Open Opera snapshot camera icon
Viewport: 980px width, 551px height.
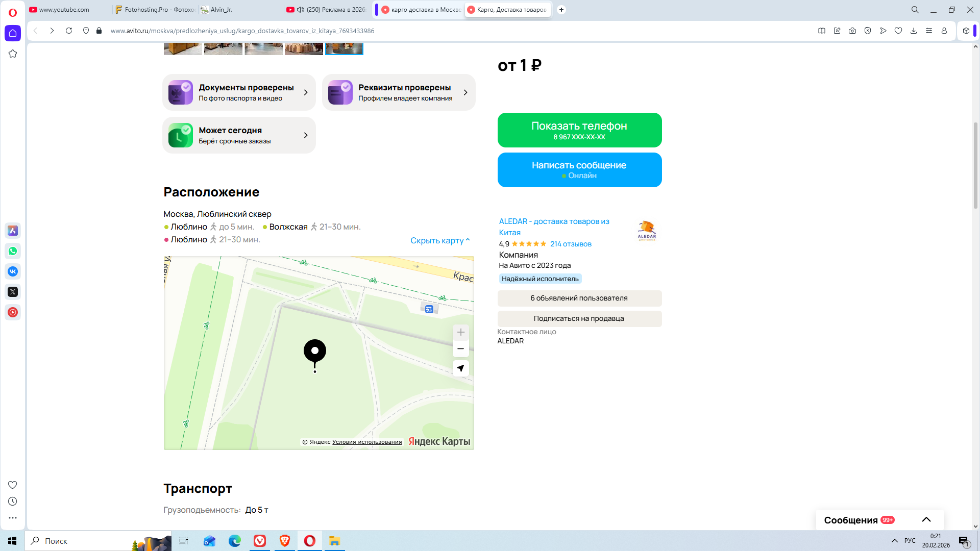[852, 31]
